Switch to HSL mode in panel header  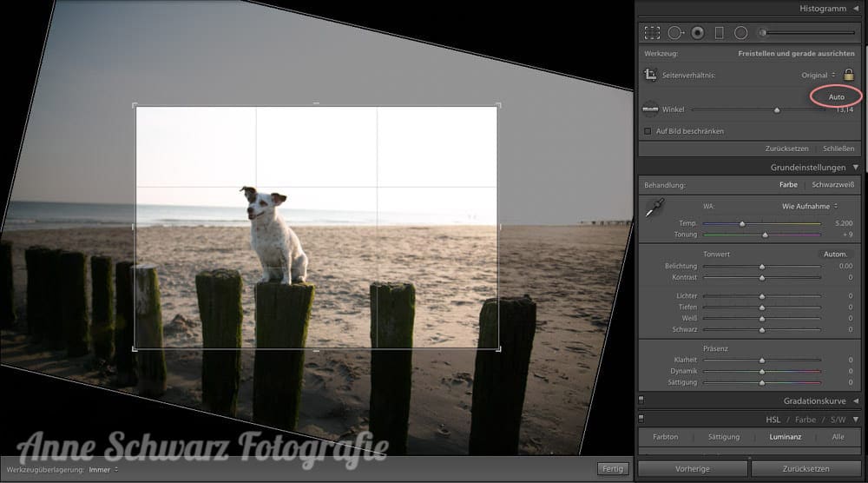773,420
